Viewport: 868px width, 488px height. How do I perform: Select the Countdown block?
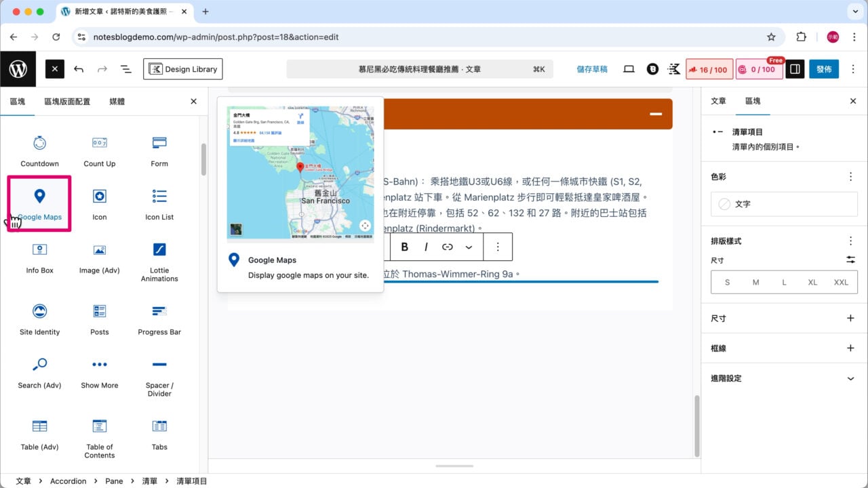(x=39, y=149)
